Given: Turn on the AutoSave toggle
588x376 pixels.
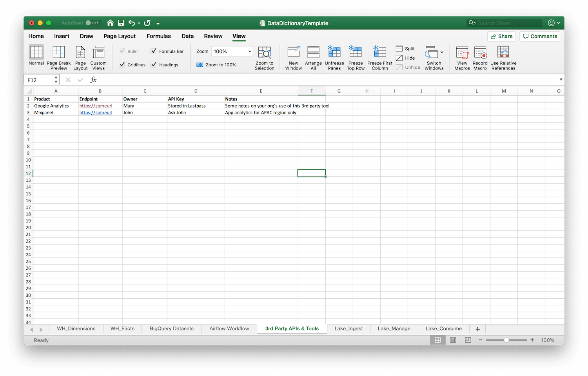Looking at the screenshot, I should pyautogui.click(x=93, y=23).
